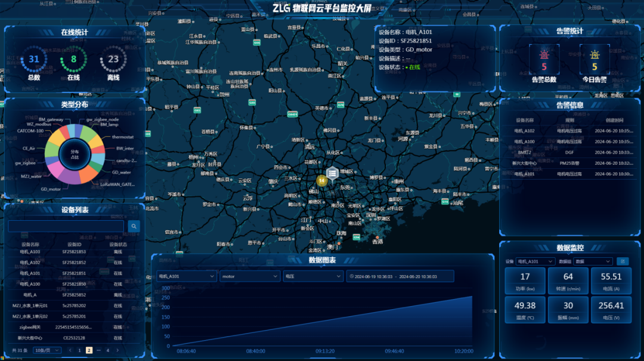Click the thermostat pie label
This screenshot has height=361, width=644.
coord(123,137)
